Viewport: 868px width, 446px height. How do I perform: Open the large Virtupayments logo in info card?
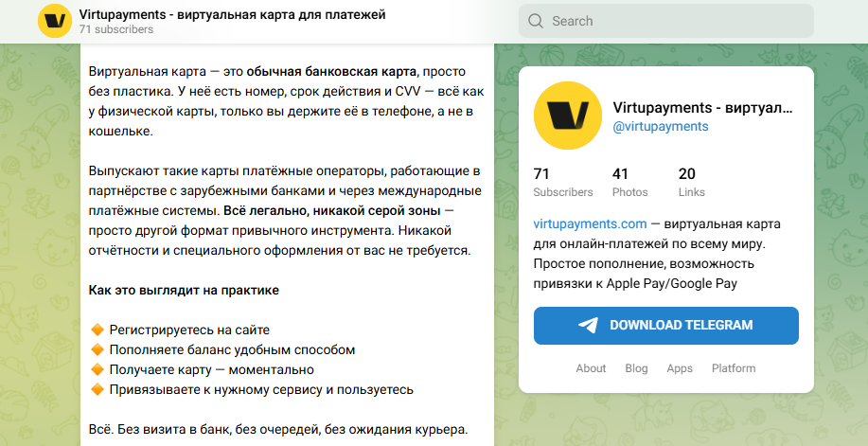point(567,116)
